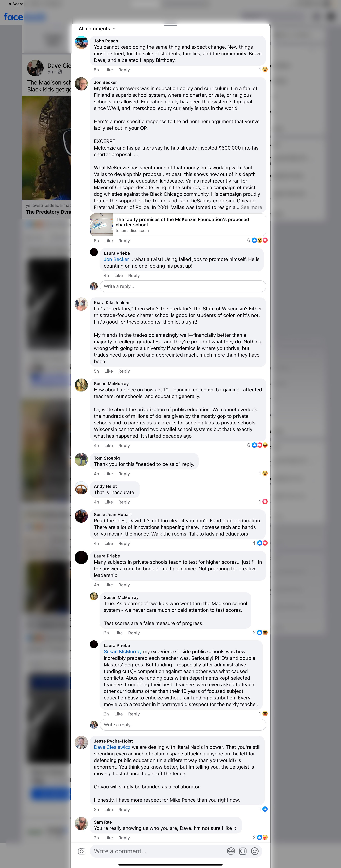Open the emoji smiley picker
The image size is (341, 868).
(x=255, y=851)
